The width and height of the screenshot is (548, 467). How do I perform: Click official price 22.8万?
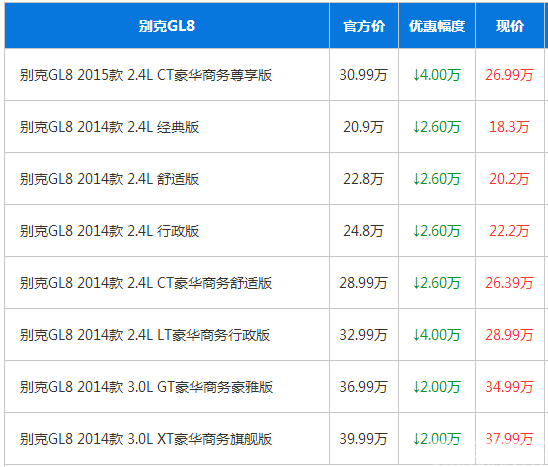363,179
